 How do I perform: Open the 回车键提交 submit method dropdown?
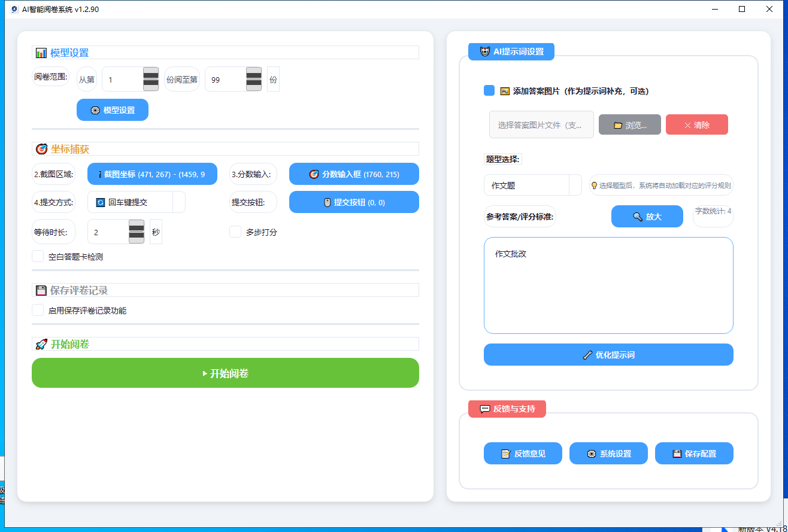[x=178, y=202]
